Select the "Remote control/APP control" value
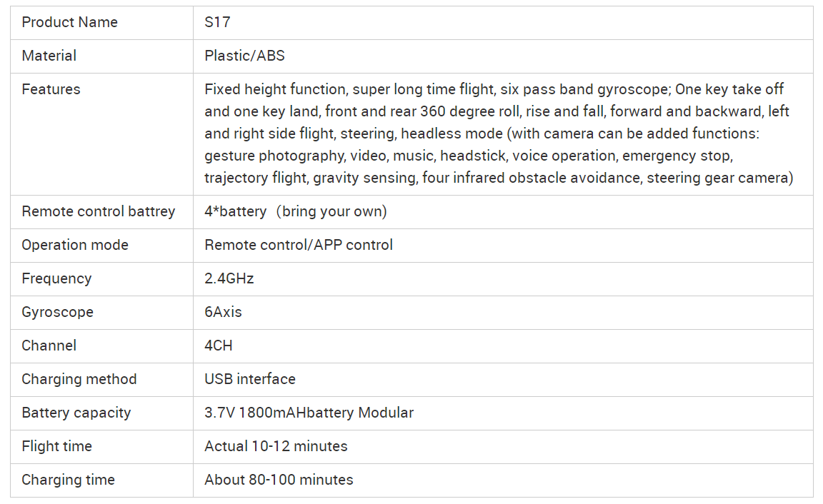 tap(299, 245)
